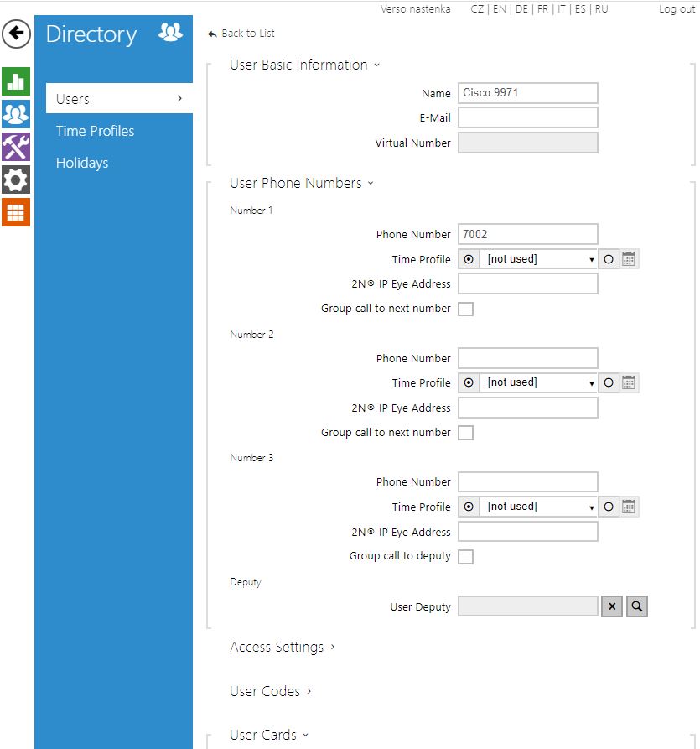Select Number 2 custom time profile radio button
Image resolution: width=700 pixels, height=749 pixels.
point(609,383)
